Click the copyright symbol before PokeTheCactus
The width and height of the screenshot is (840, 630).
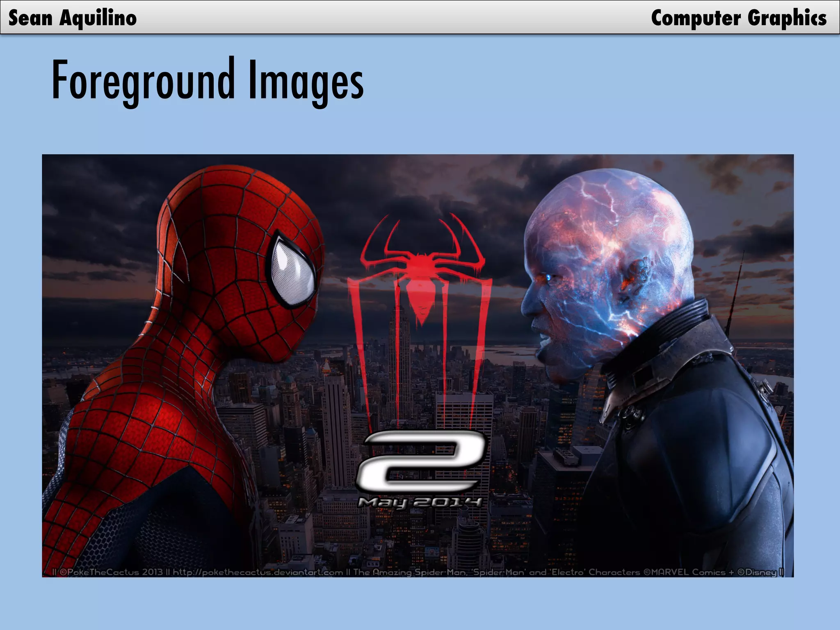64,572
